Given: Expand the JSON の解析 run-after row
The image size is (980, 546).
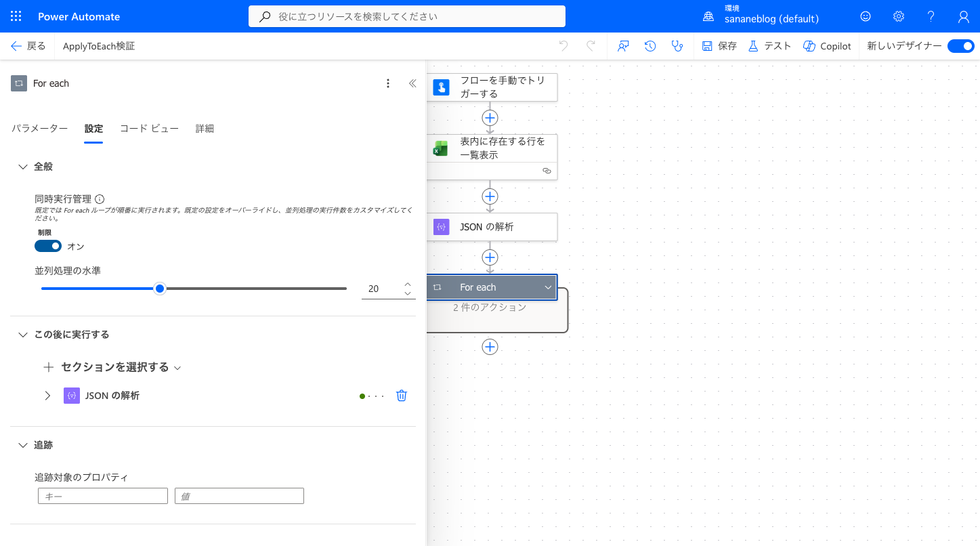Looking at the screenshot, I should pos(47,396).
